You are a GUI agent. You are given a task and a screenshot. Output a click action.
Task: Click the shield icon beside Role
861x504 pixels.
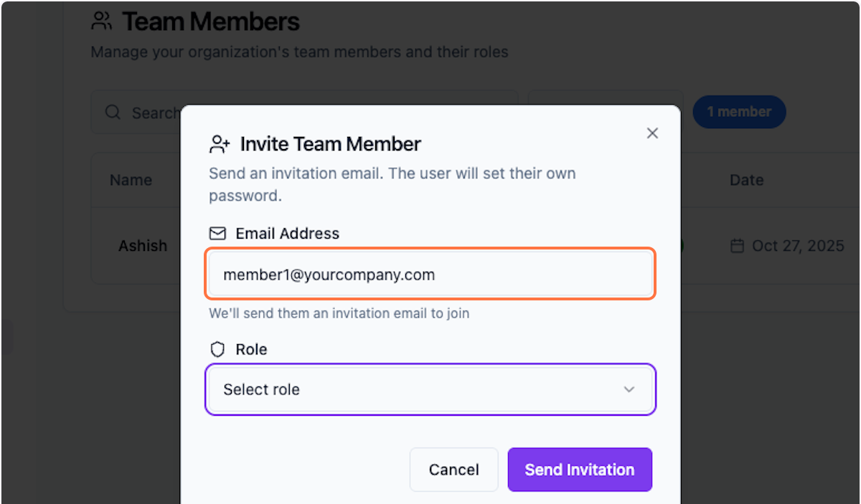click(217, 349)
